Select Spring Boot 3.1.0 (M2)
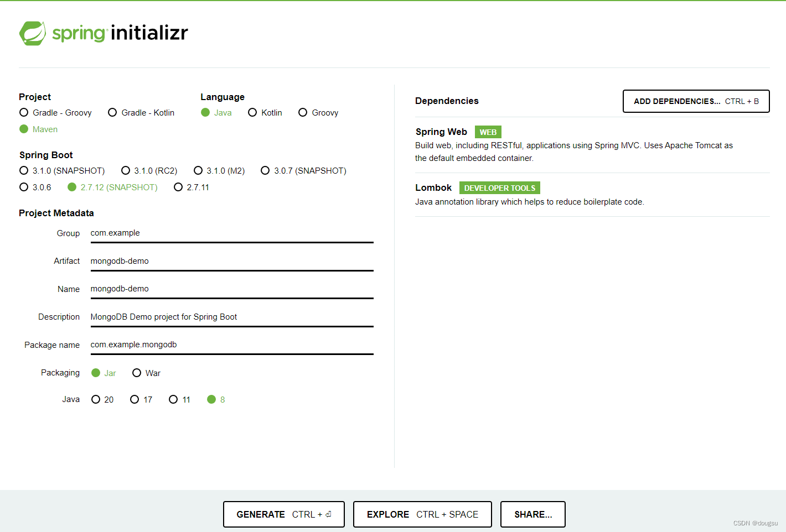 (219, 171)
